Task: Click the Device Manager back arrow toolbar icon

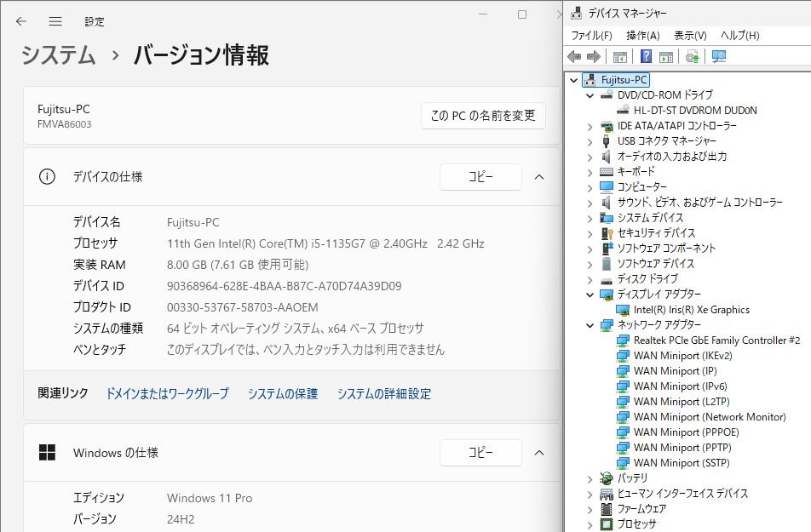Action: click(x=574, y=56)
